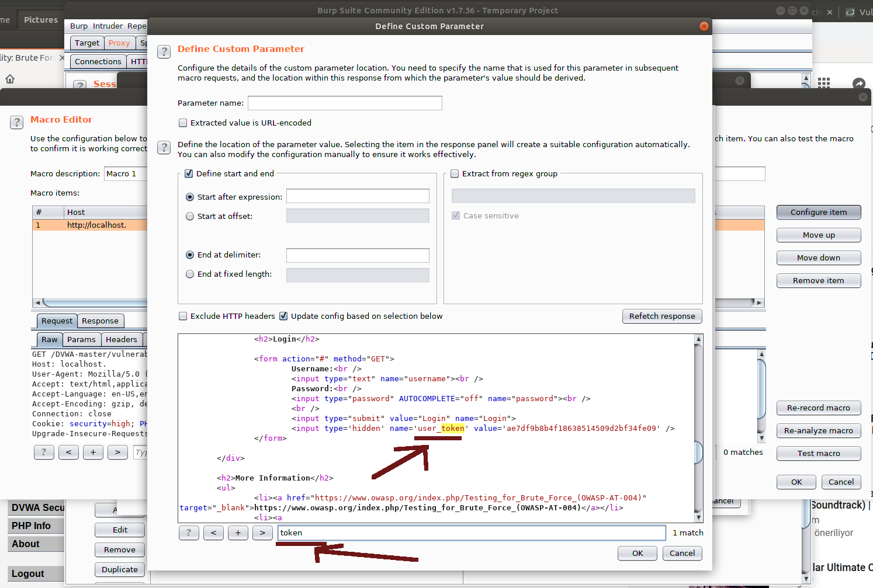Image resolution: width=873 pixels, height=588 pixels.
Task: Select macro item row http://localhost.
Action: pyautogui.click(x=90, y=225)
